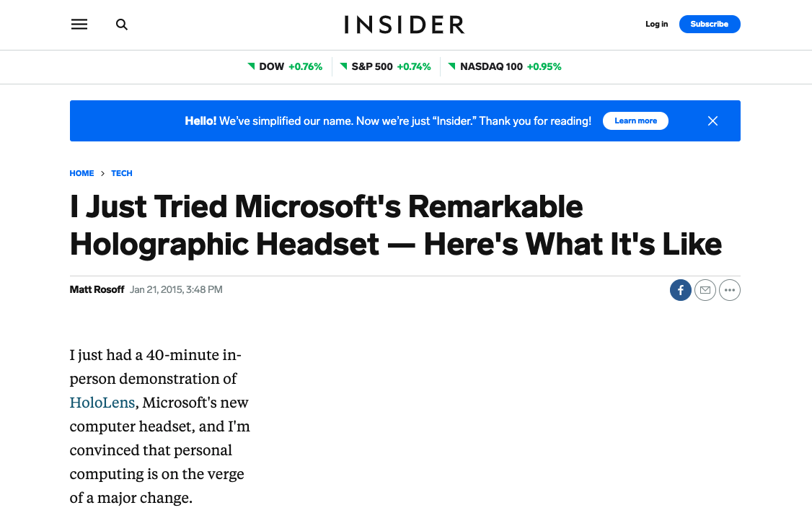Open TECH breadcrumb section

[x=122, y=173]
